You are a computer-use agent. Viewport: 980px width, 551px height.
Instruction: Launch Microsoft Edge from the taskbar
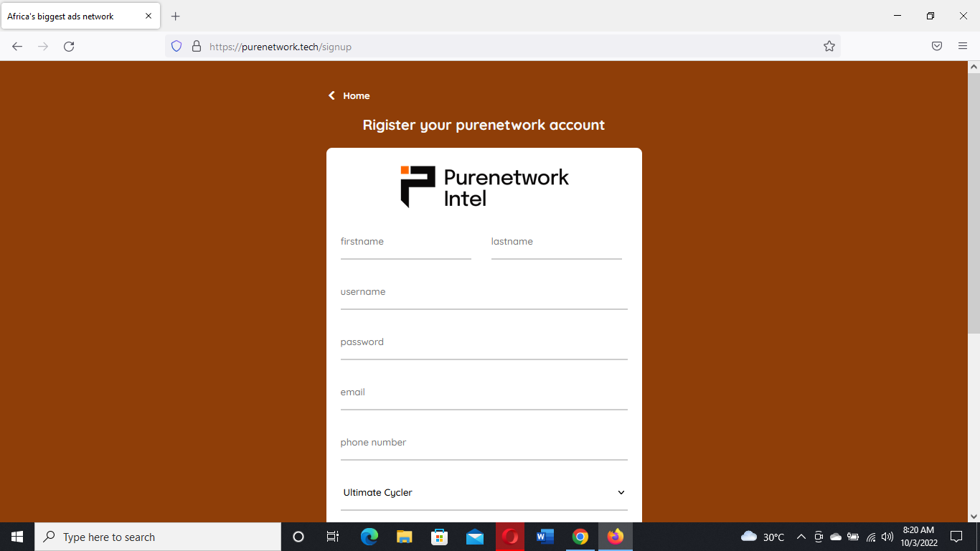(369, 537)
